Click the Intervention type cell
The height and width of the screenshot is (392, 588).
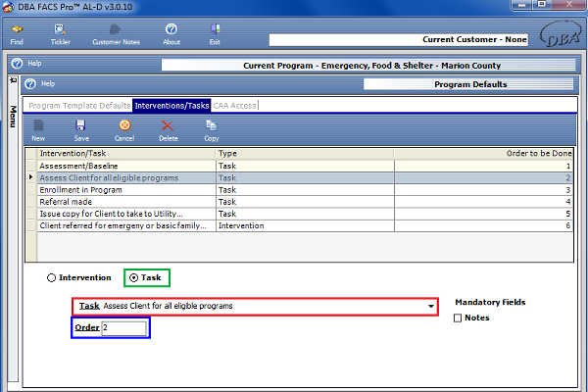(x=305, y=225)
